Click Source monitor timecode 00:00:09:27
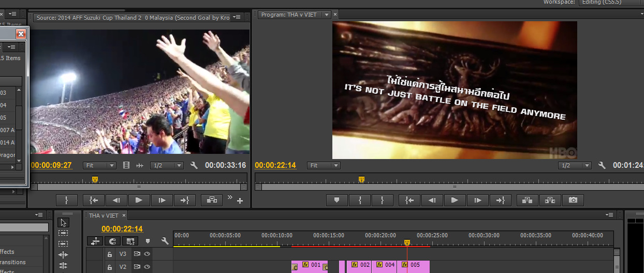Image resolution: width=644 pixels, height=273 pixels. pos(51,166)
